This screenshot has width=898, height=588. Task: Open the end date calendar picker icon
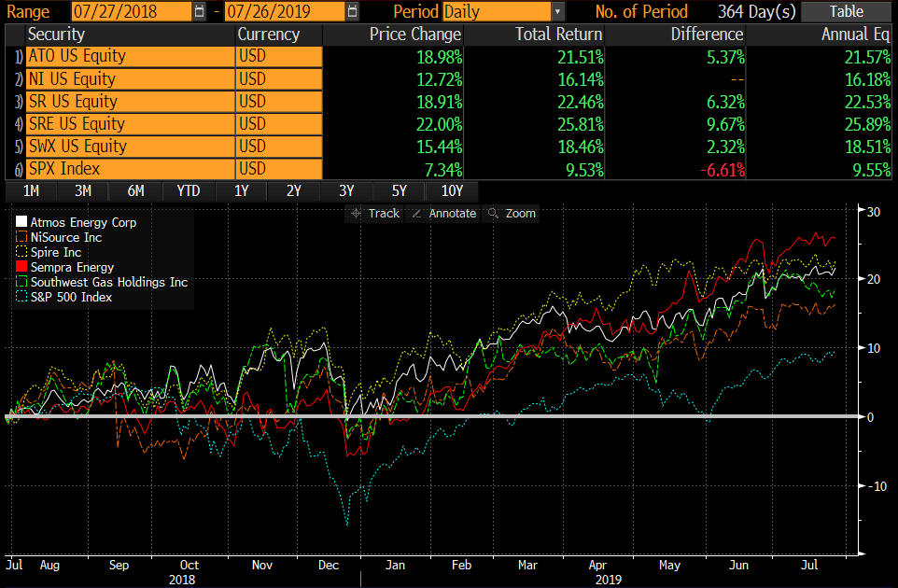[x=353, y=11]
